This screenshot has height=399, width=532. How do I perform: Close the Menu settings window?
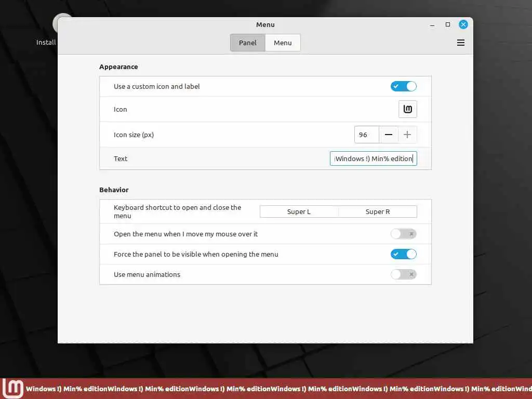[463, 24]
